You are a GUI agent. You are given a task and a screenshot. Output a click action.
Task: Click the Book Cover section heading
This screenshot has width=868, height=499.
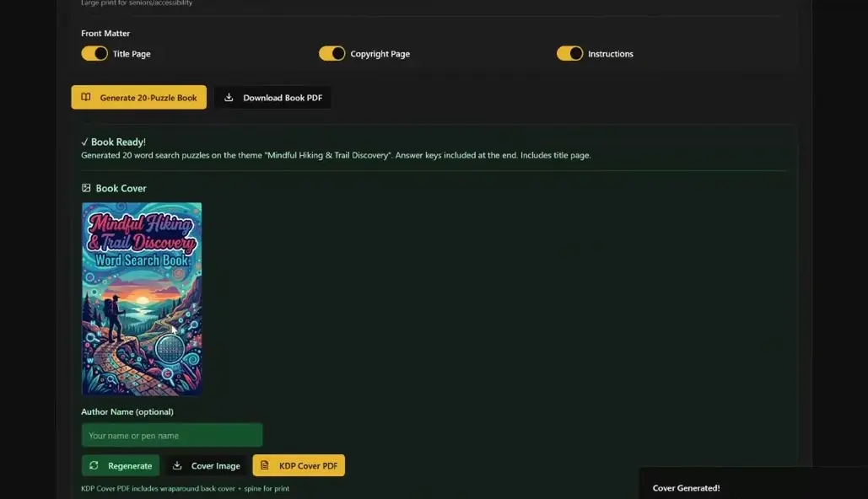pos(121,188)
